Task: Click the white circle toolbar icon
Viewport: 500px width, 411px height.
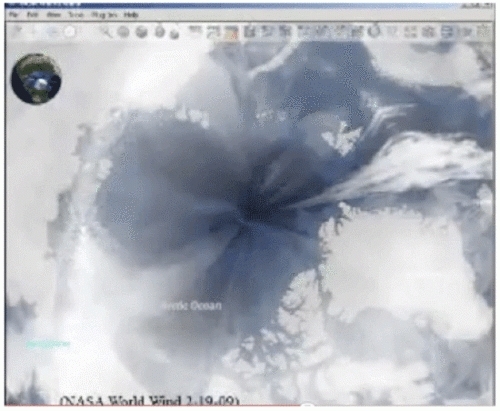Action: coord(70,32)
